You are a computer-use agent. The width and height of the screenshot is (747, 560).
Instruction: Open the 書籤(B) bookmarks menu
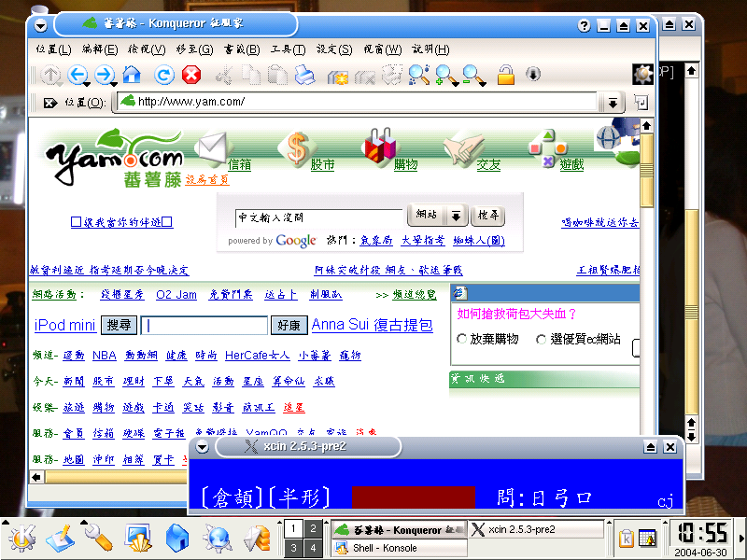[x=240, y=49]
